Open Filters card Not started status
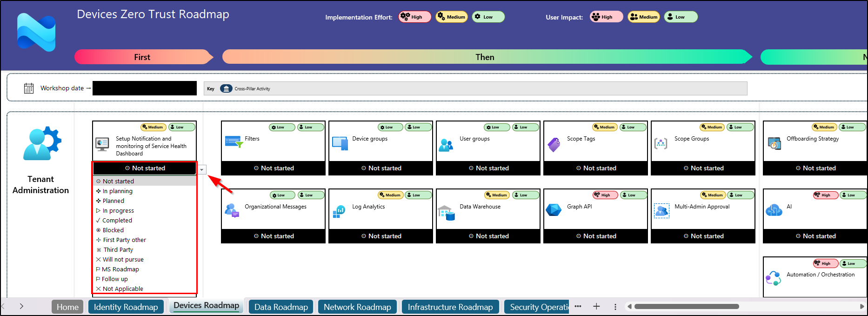Image resolution: width=868 pixels, height=316 pixels. pyautogui.click(x=274, y=168)
